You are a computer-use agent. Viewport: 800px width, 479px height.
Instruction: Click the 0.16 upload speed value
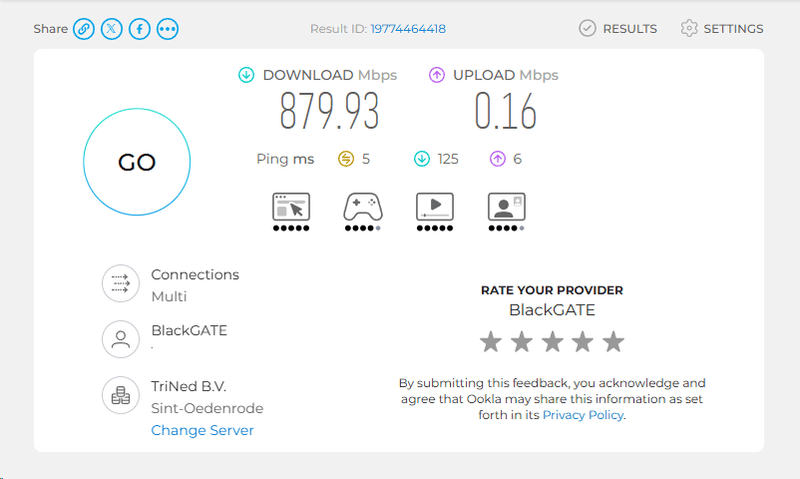click(x=505, y=111)
